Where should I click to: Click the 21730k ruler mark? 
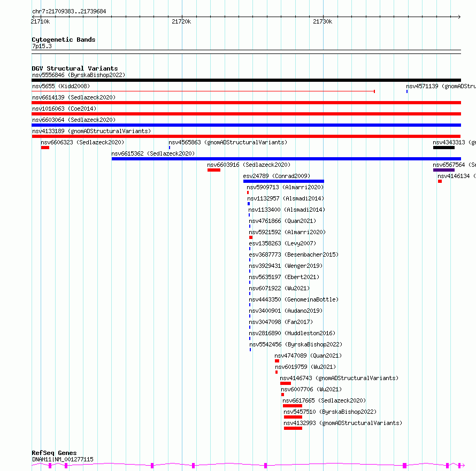tap(323, 21)
